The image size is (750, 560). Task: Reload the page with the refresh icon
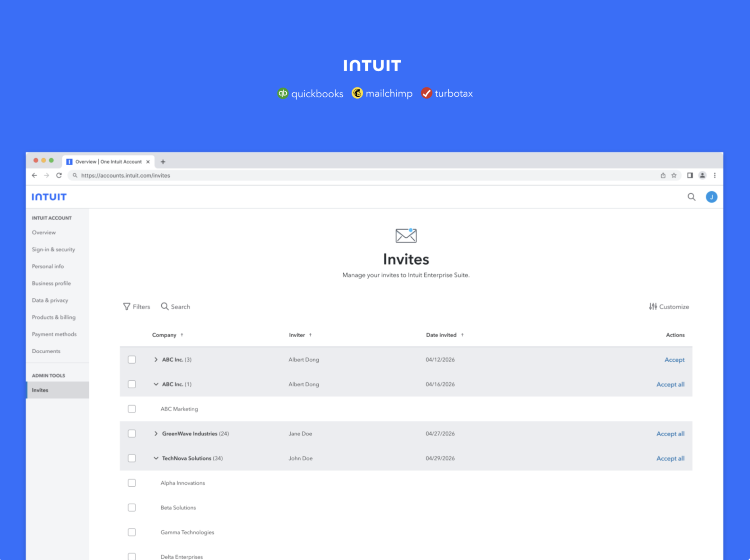click(59, 175)
